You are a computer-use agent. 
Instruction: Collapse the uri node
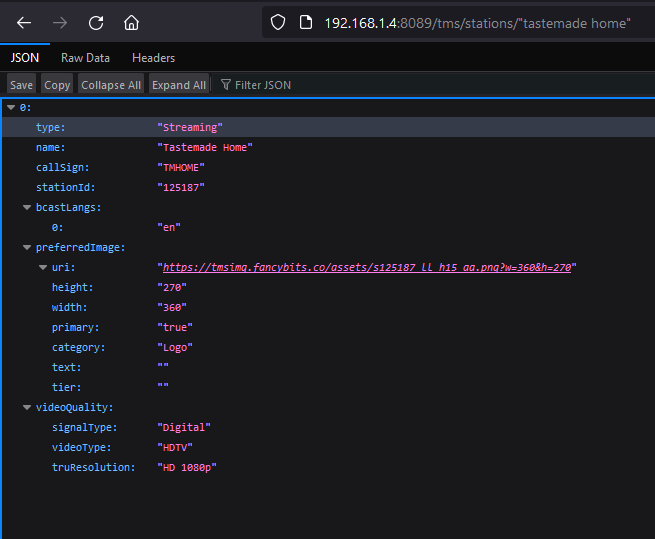43,267
